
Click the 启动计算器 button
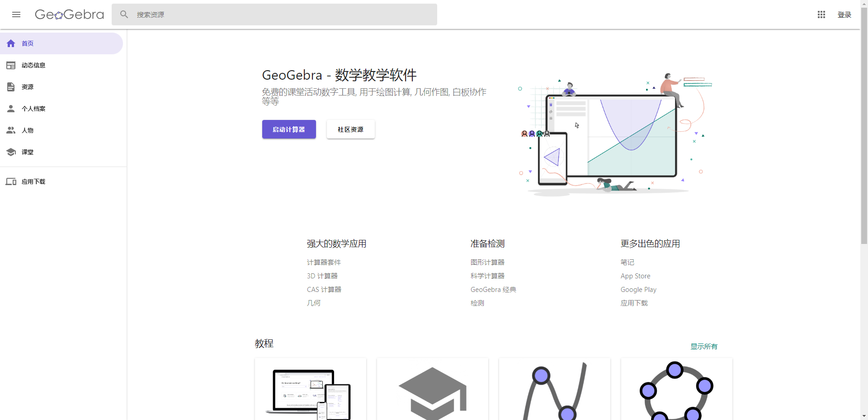(288, 129)
